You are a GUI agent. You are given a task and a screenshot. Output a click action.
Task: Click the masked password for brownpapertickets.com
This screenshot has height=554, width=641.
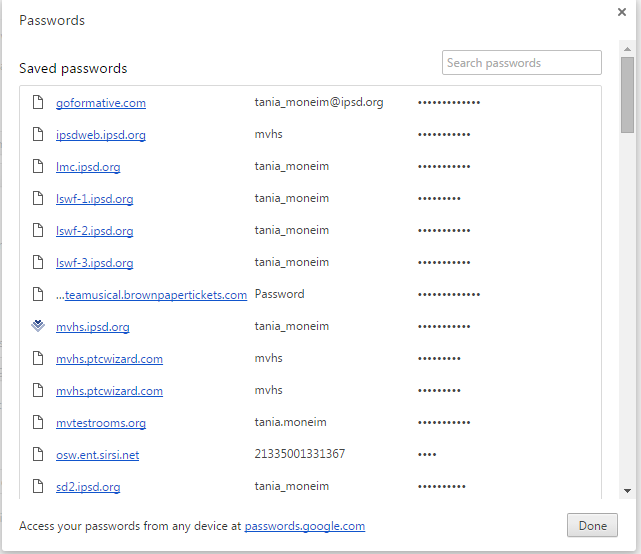tap(449, 294)
